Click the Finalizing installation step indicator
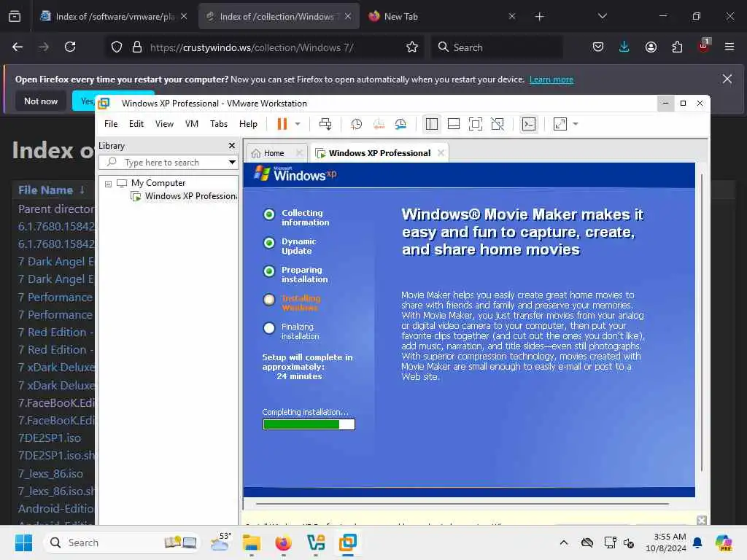Viewport: 747px width, 560px height. 269,328
